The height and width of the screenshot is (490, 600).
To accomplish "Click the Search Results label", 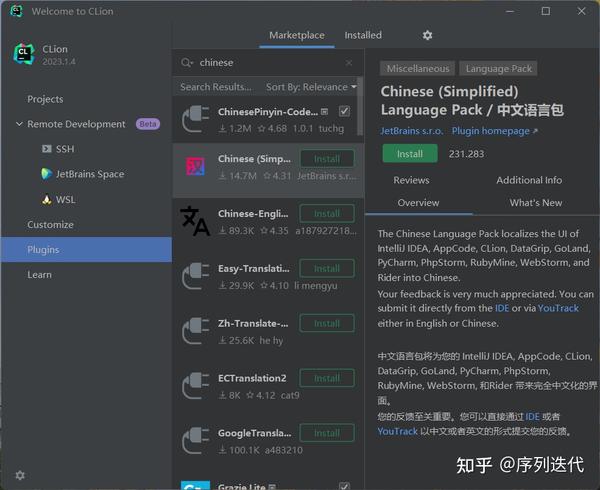I will [216, 87].
